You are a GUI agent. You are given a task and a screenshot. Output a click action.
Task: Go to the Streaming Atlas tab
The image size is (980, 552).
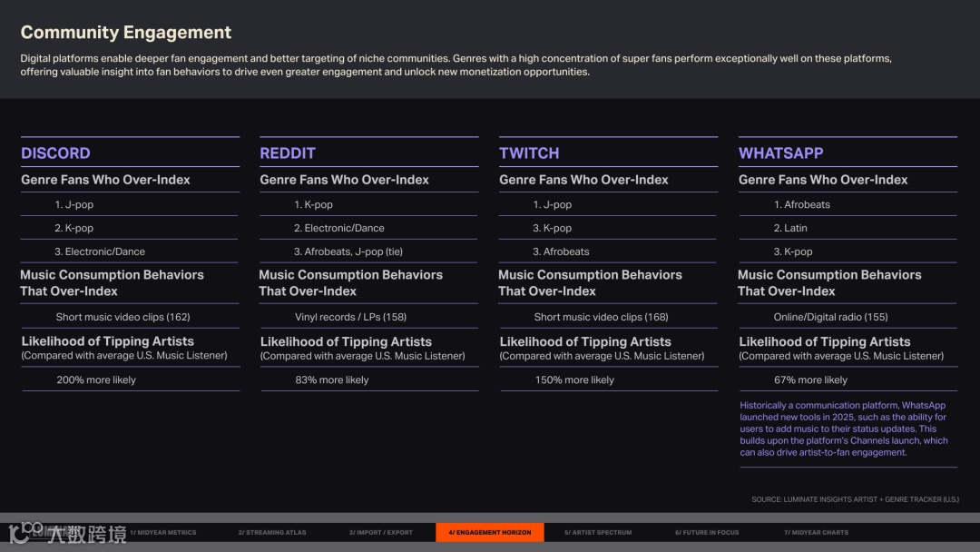272,533
